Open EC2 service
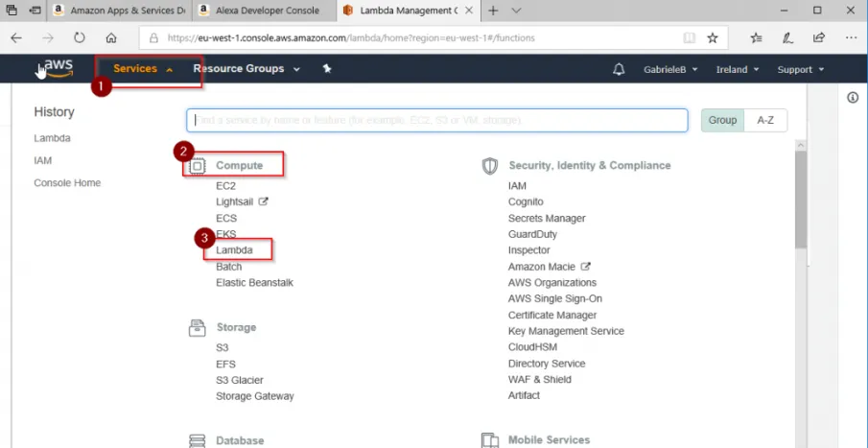The image size is (868, 448). point(225,186)
